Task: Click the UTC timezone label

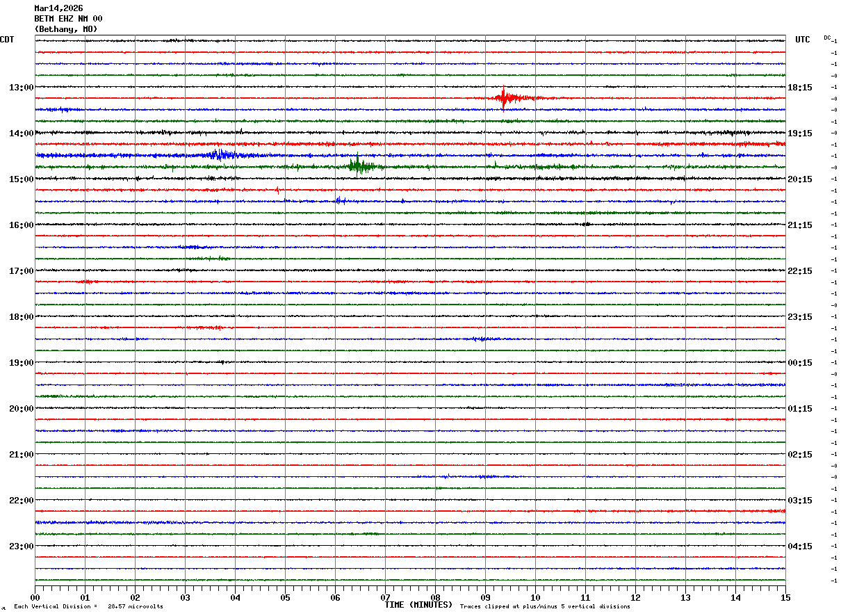Action: tap(803, 40)
